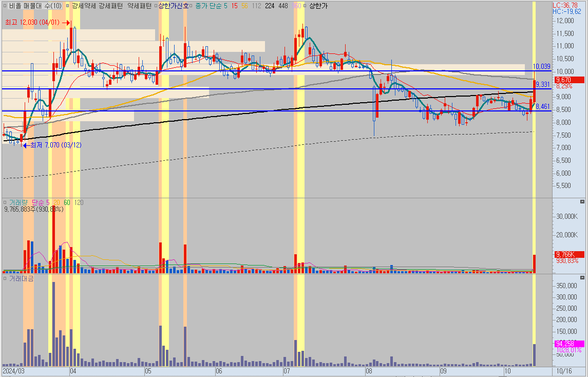
Task: Toggle the 상한가신호 indicator square
Action: click(156, 6)
